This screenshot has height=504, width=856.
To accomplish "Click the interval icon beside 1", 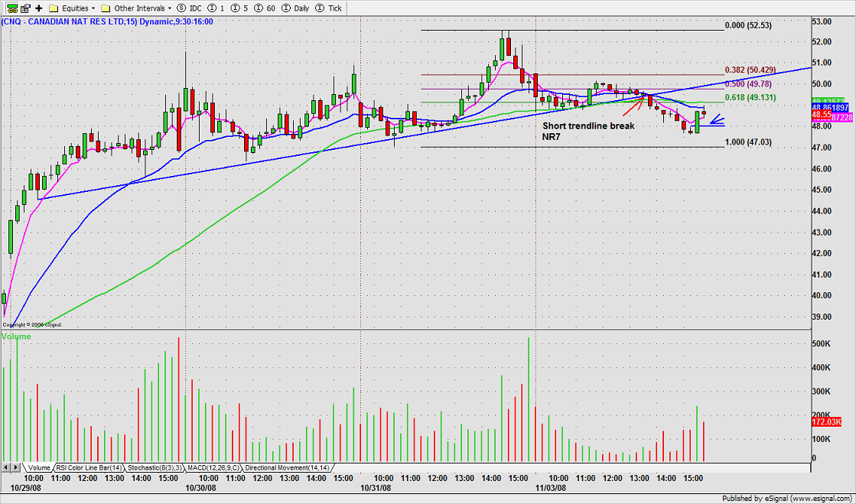I will (x=213, y=8).
